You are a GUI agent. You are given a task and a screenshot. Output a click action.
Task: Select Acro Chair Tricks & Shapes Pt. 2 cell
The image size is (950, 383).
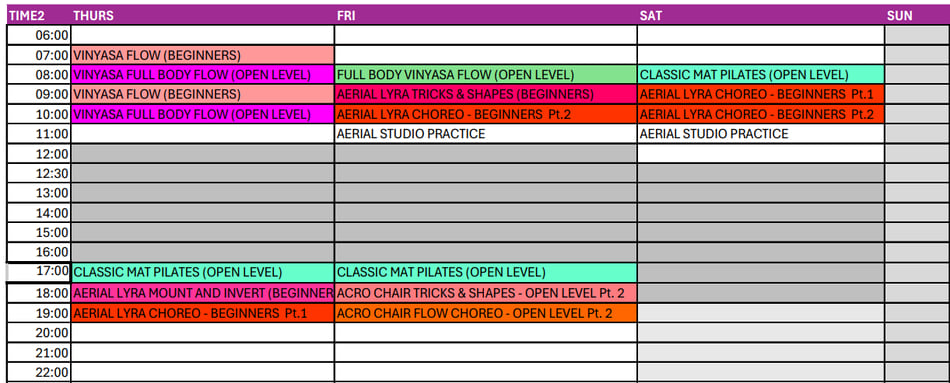coord(486,293)
